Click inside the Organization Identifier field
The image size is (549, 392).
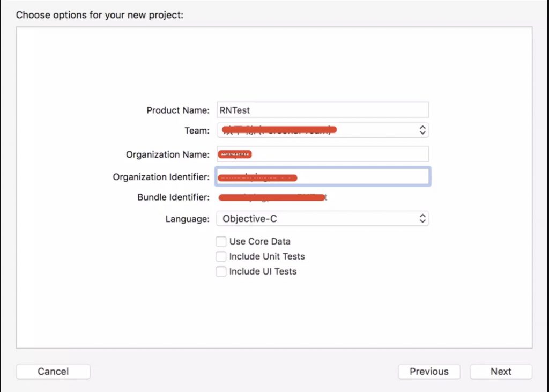point(322,176)
